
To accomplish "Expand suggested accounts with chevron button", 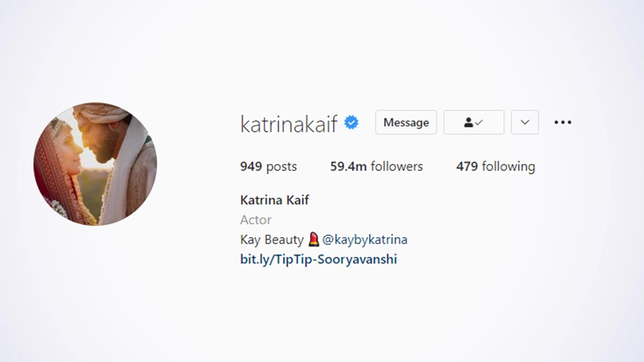I will [525, 122].
